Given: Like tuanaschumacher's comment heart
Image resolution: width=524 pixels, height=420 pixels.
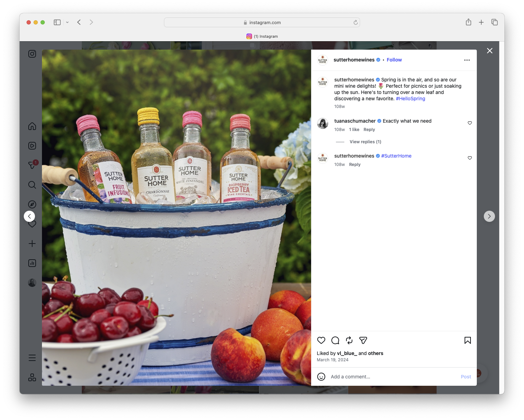Looking at the screenshot, I should [469, 123].
